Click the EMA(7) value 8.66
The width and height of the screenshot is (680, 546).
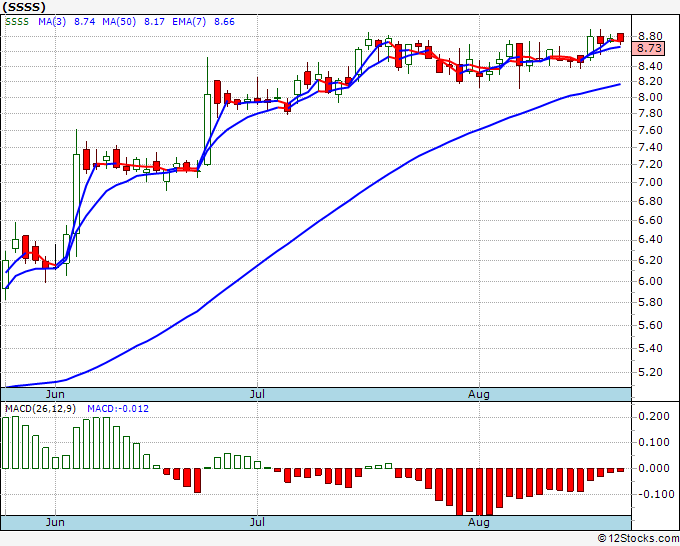coord(224,22)
